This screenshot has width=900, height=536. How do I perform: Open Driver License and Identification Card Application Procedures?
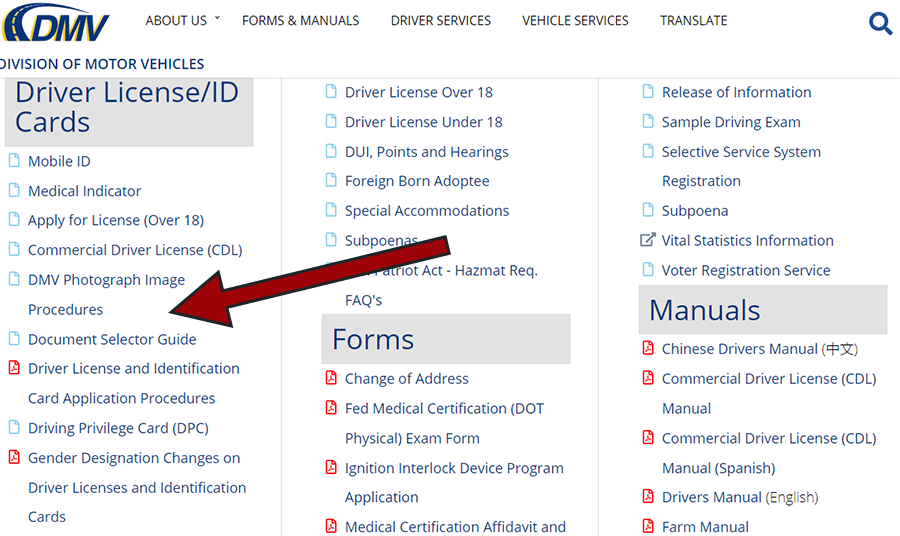(134, 383)
